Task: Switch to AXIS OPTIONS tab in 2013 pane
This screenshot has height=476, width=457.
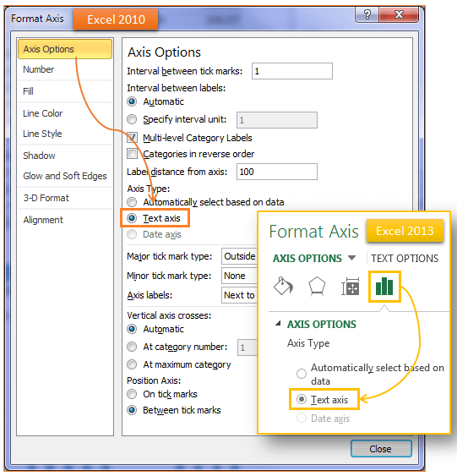Action: (x=307, y=259)
